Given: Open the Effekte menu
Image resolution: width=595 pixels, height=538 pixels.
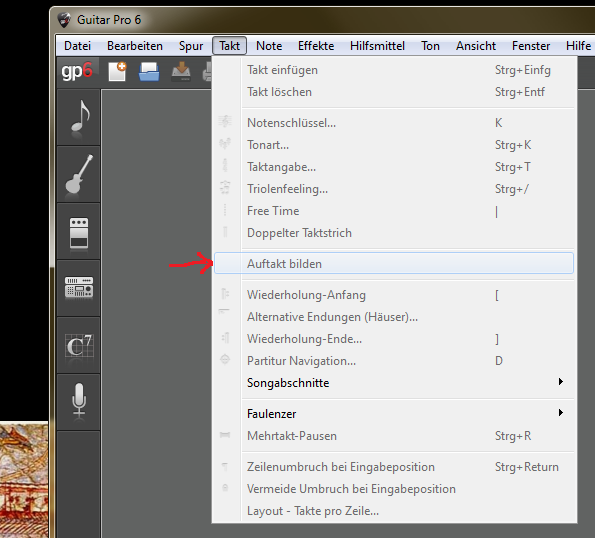Looking at the screenshot, I should pos(316,46).
